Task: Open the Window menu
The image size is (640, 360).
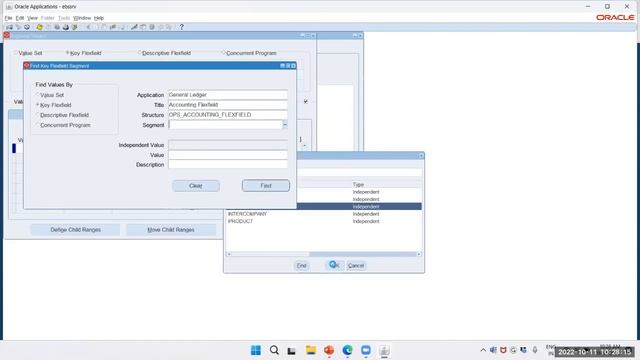Action: [x=82, y=18]
